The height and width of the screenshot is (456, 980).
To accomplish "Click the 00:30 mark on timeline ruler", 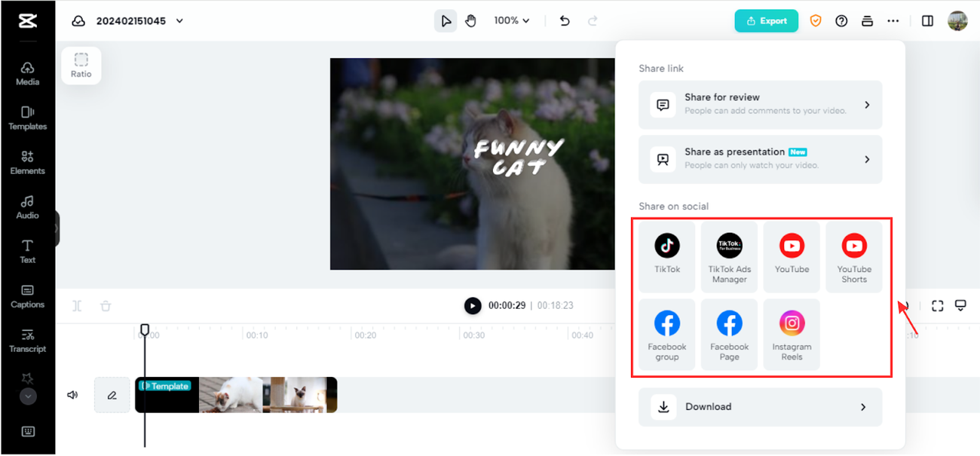I will [x=474, y=335].
